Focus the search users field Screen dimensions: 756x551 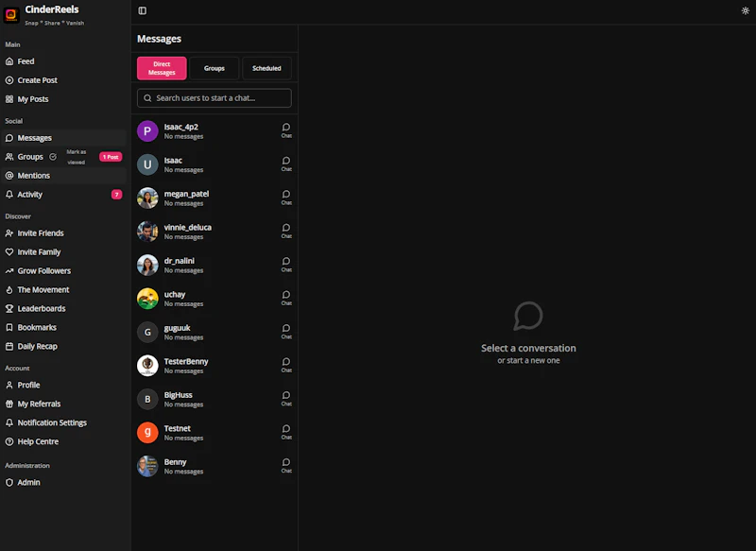215,98
